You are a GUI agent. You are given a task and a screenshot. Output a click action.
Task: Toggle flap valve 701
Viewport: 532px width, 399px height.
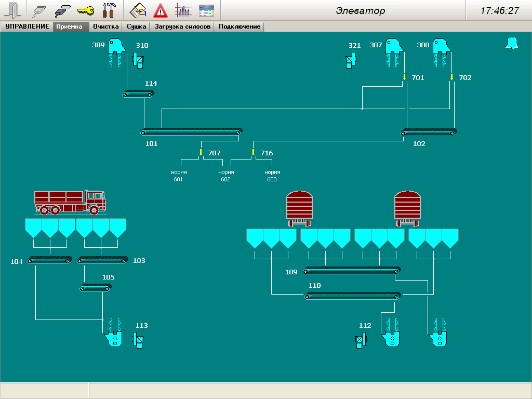(404, 77)
